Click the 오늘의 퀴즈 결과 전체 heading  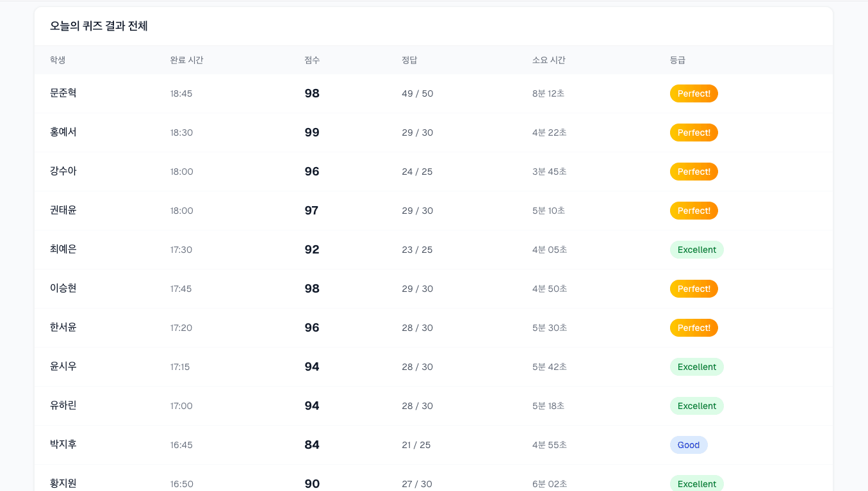(x=99, y=26)
